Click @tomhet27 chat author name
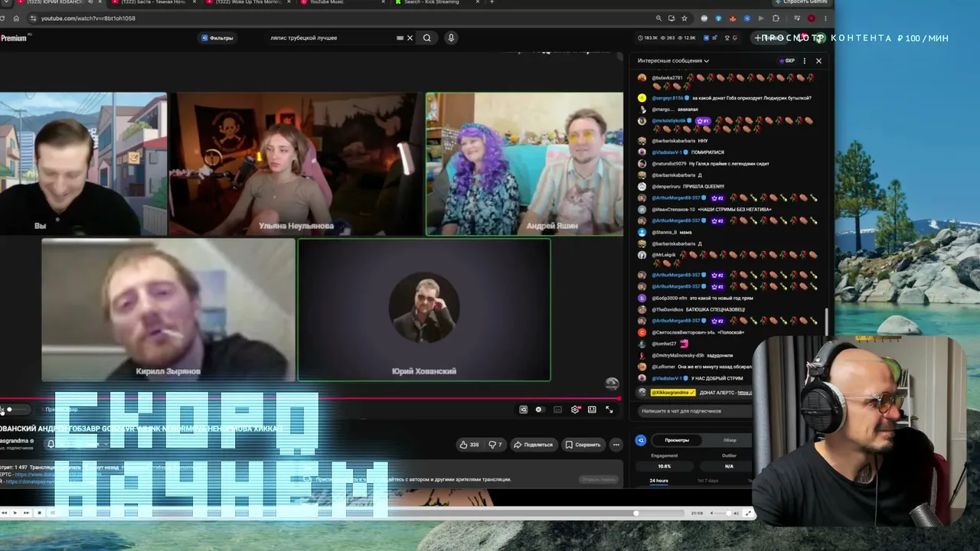The height and width of the screenshot is (551, 980). (x=665, y=344)
